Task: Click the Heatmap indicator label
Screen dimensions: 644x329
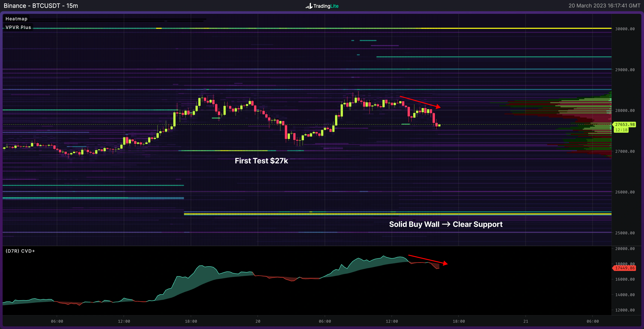Action: point(16,19)
